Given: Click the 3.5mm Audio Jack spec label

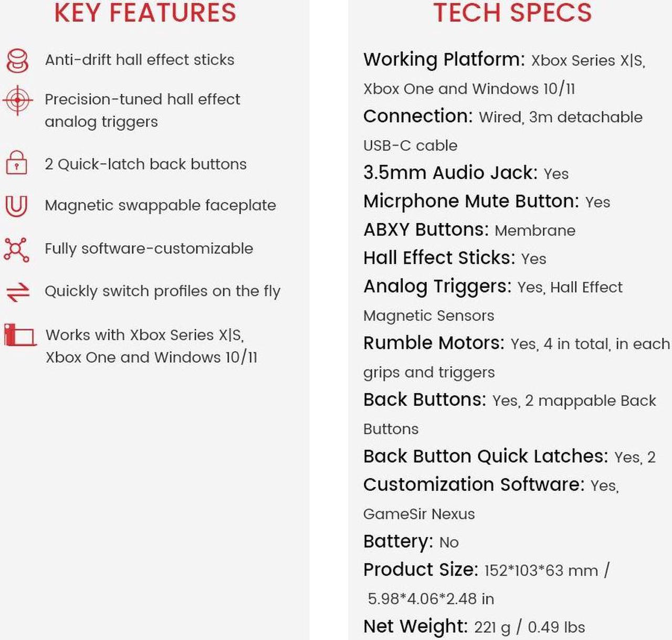Looking at the screenshot, I should [x=450, y=173].
